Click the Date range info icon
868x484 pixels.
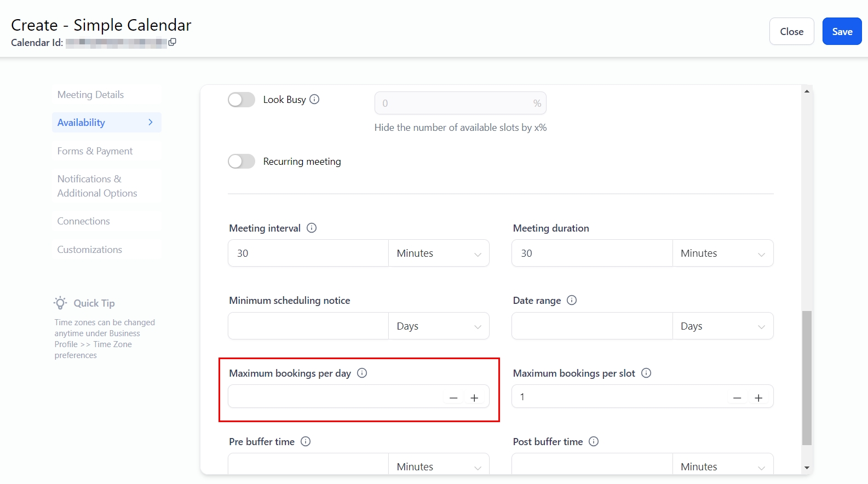coord(572,300)
